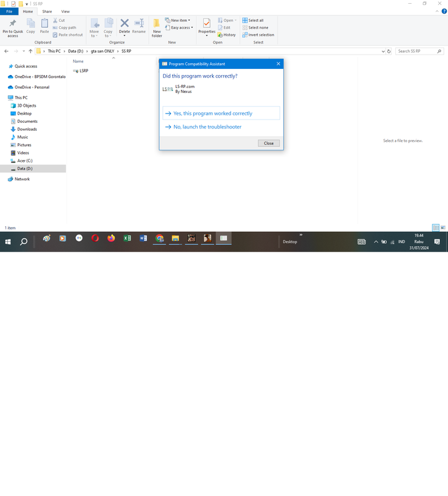
Task: Click Paste shortcut in ribbon
Action: coord(68,35)
